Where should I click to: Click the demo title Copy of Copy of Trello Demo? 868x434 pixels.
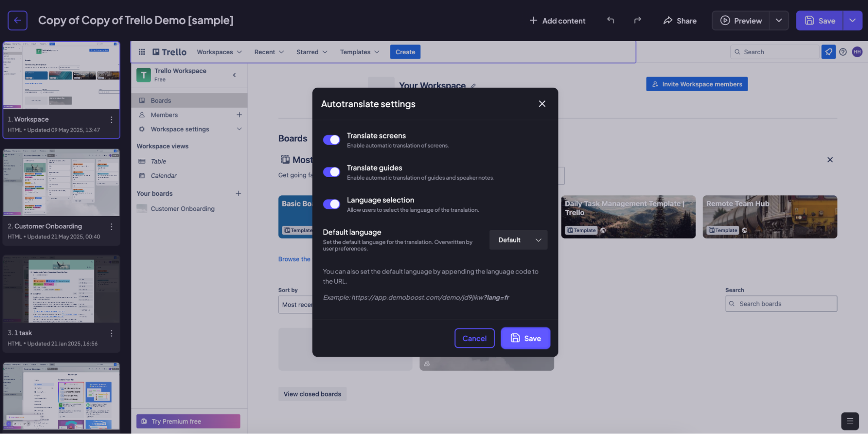point(136,20)
